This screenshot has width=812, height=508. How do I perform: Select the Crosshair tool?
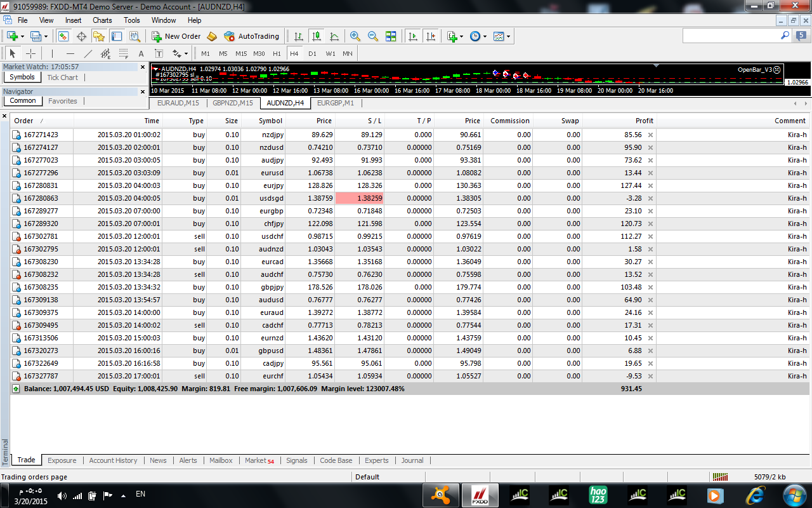pyautogui.click(x=30, y=53)
